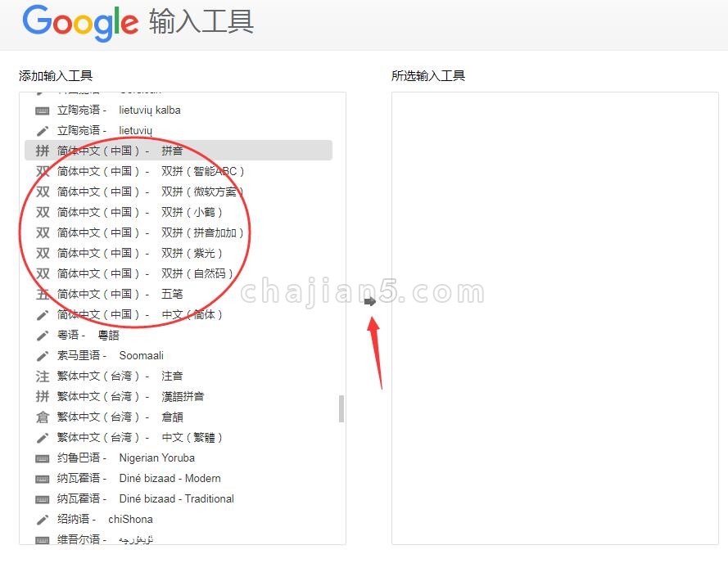Click 双 icon of 双拼(紫光) row

[43, 253]
